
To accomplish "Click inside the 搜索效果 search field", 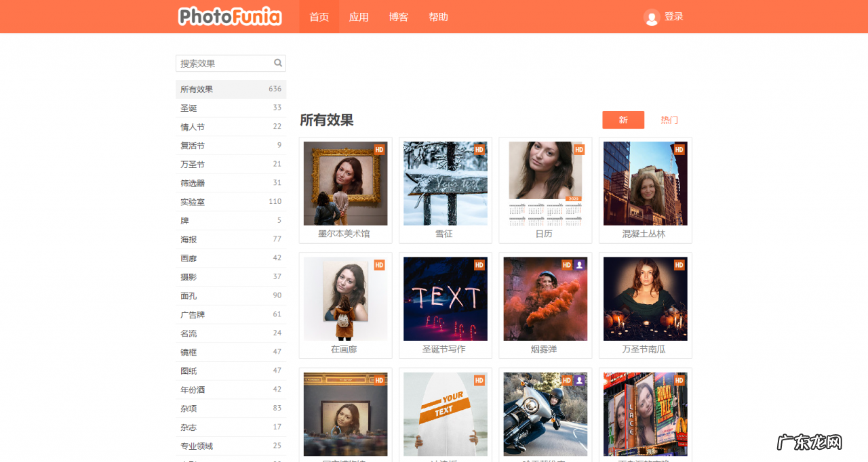I will [x=224, y=62].
